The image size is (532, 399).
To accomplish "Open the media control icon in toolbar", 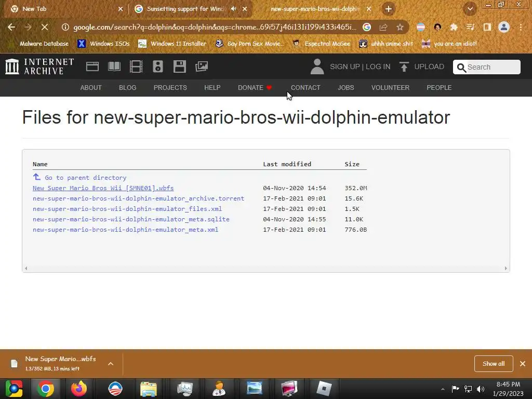I will (470, 27).
